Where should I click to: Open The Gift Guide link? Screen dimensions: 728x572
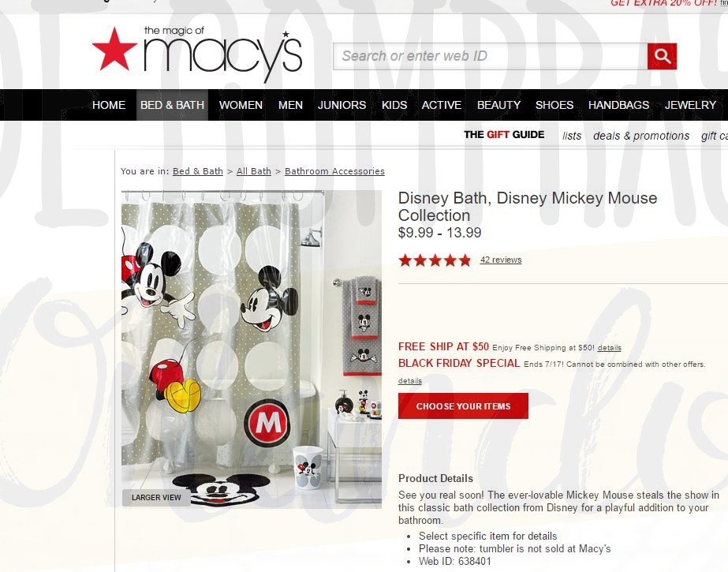[504, 135]
